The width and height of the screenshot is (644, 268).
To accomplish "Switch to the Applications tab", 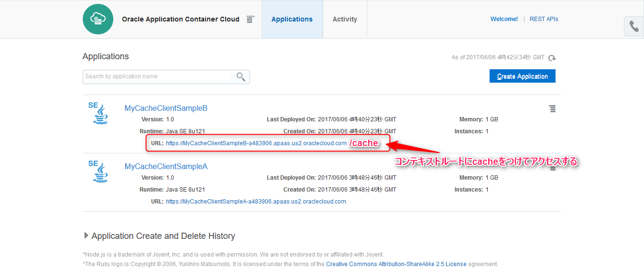I will point(292,19).
